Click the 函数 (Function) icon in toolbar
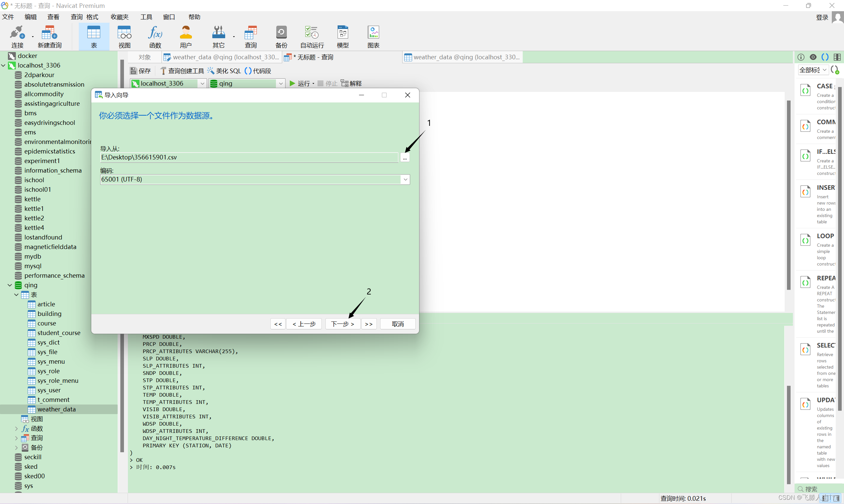The image size is (844, 504). [x=154, y=37]
